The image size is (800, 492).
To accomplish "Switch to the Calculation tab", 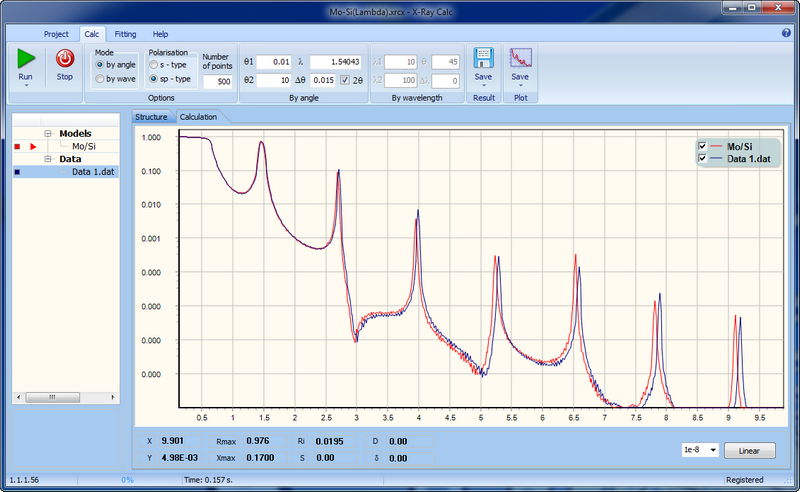I will 198,117.
